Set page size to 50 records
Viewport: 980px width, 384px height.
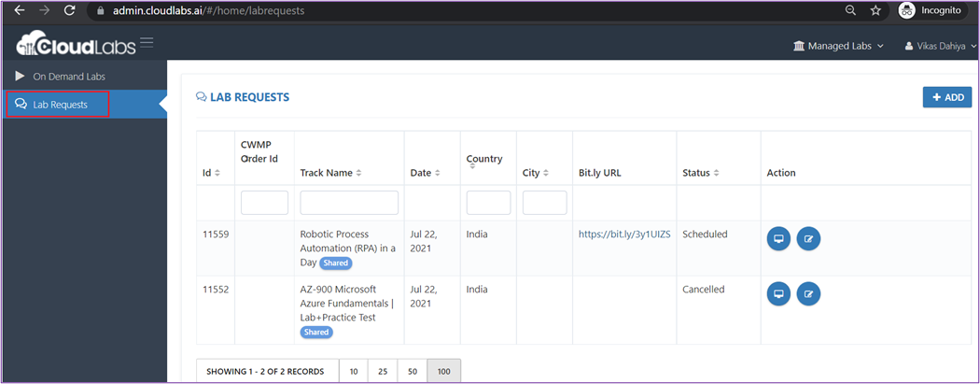413,372
